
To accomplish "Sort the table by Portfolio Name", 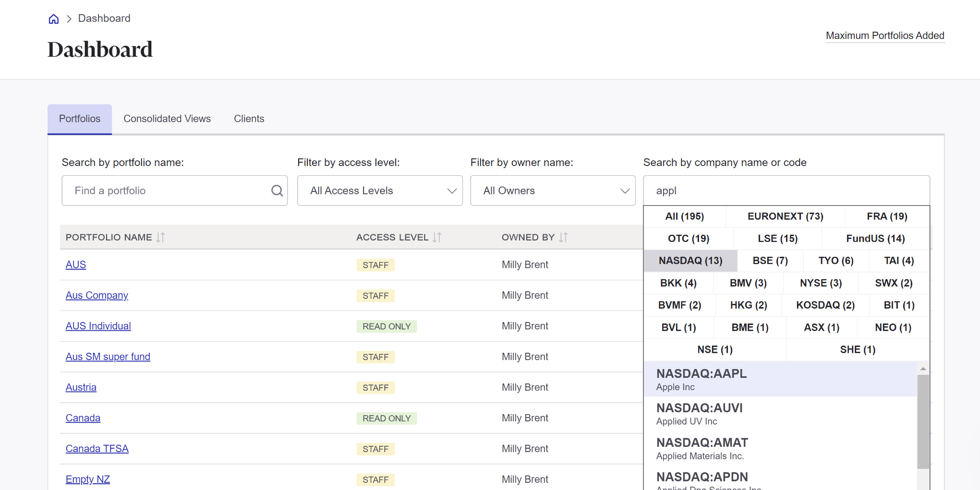I will [x=160, y=237].
